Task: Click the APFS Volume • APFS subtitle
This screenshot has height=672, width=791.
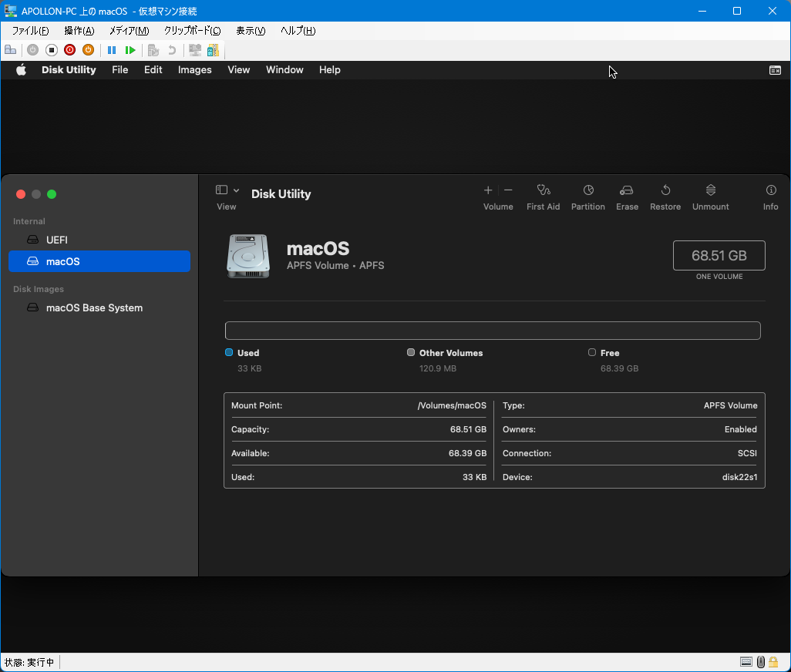Action: [335, 265]
